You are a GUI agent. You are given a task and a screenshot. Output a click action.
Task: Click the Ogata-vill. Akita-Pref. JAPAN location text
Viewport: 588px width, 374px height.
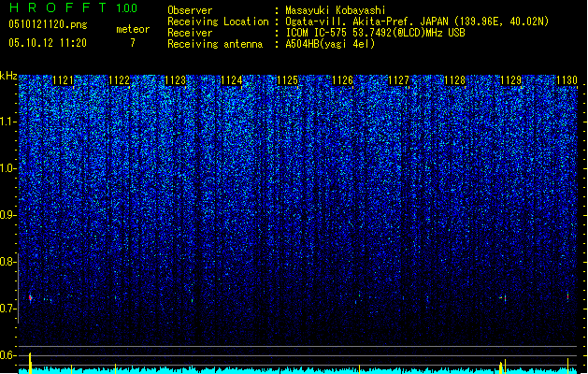417,22
